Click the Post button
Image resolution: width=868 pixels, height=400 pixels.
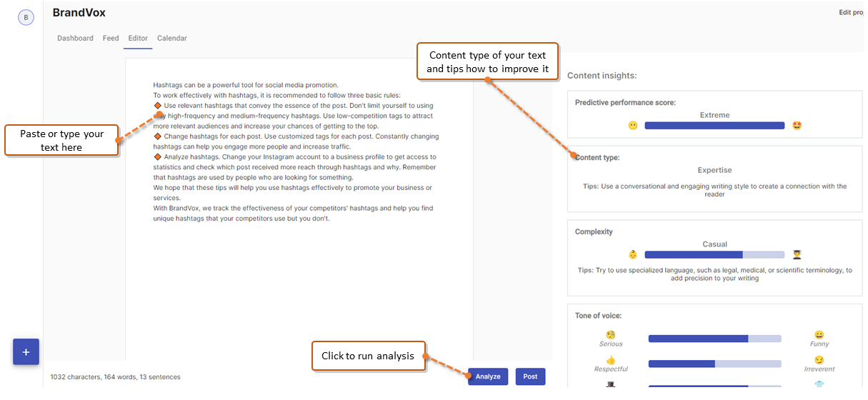(530, 376)
